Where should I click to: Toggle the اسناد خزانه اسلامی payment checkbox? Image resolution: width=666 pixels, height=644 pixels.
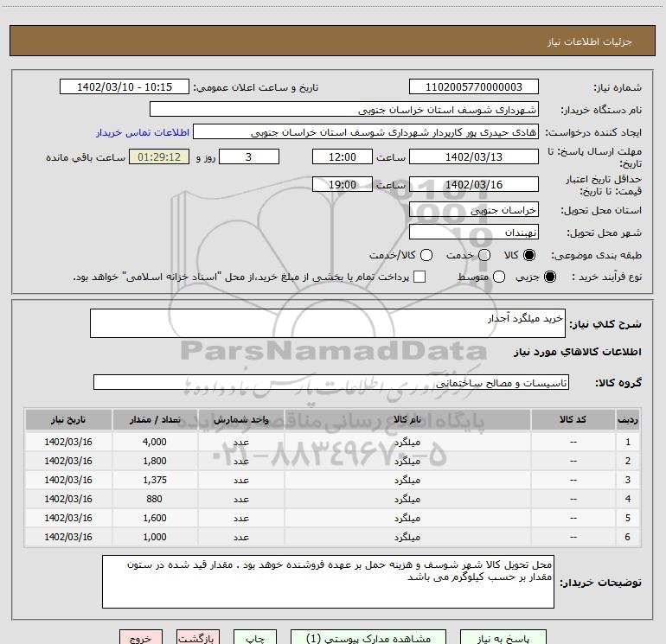click(x=419, y=277)
